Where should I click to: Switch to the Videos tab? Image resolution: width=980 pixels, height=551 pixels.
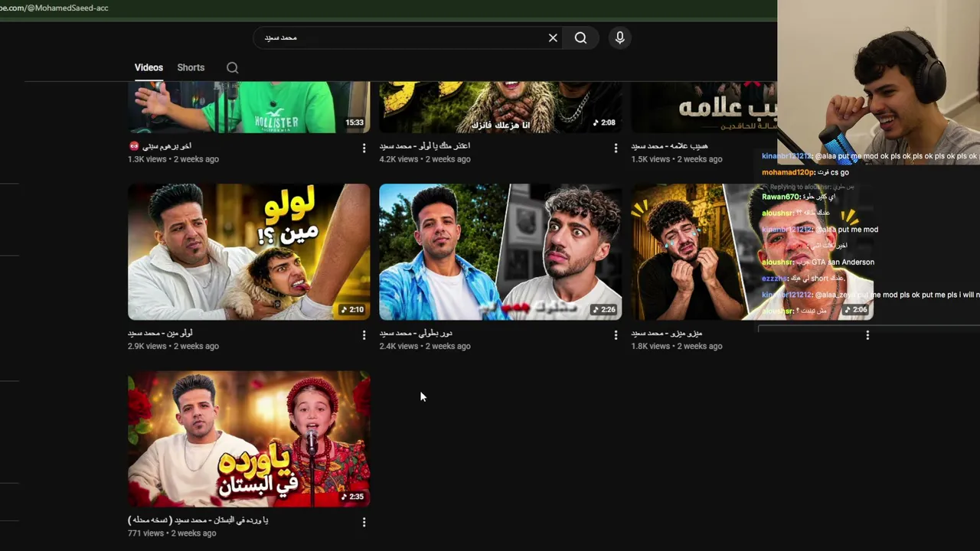[149, 67]
